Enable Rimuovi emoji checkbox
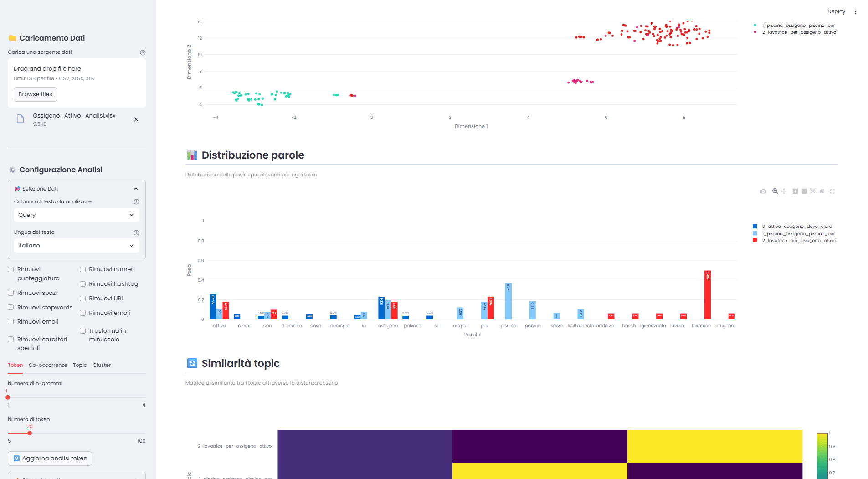 83,313
